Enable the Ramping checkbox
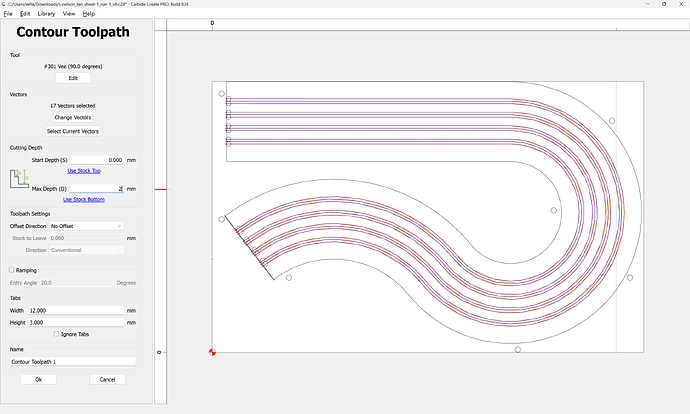The height and width of the screenshot is (414, 690). pos(12,270)
